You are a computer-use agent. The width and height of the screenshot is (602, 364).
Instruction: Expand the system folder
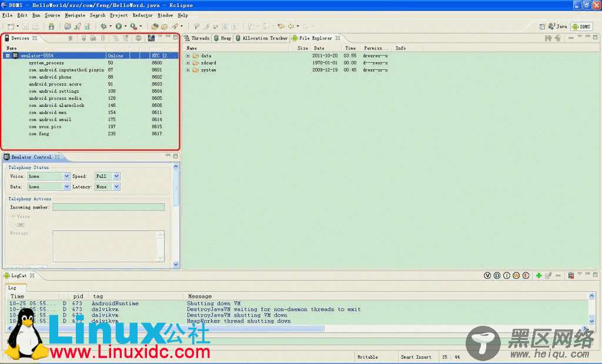coord(188,70)
